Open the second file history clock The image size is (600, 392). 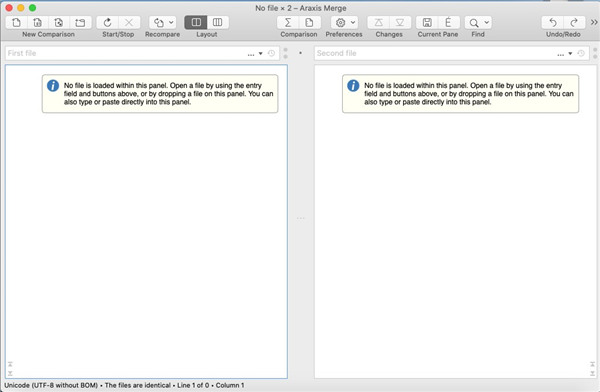tap(581, 53)
